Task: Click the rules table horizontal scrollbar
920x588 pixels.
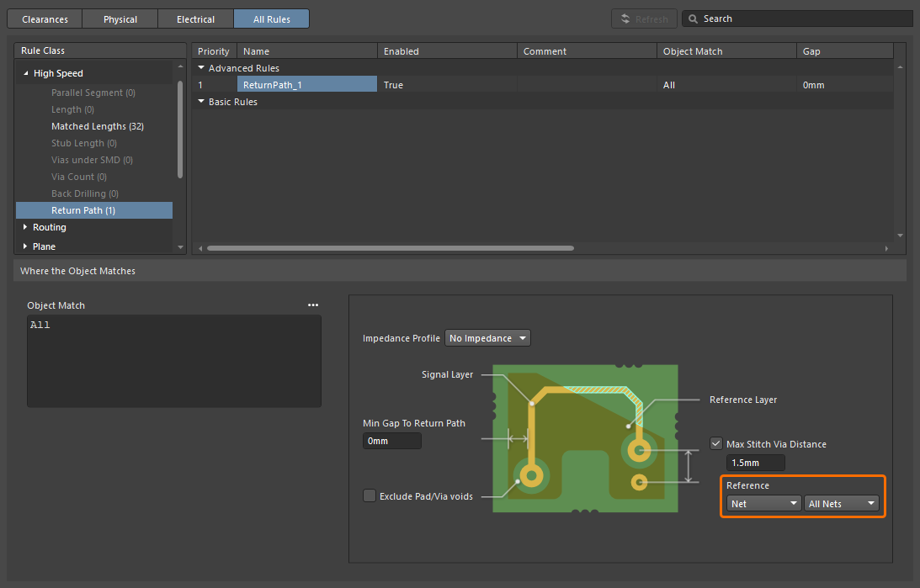Action: pos(391,248)
